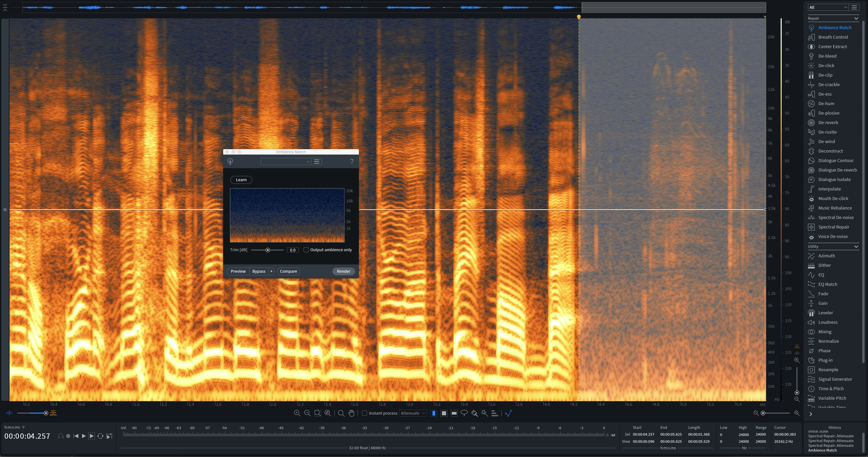Open the Ambience Match preset menu icon
The height and width of the screenshot is (457, 868).
coord(317,162)
